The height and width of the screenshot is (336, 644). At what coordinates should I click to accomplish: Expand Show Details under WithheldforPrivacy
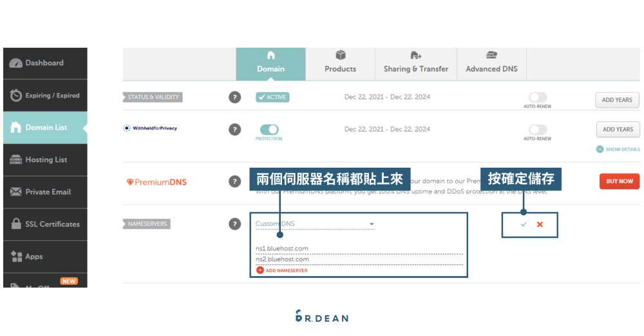618,149
